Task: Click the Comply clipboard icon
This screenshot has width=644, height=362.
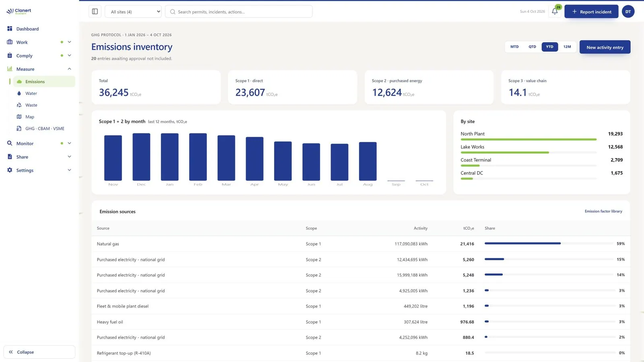Action: point(10,56)
